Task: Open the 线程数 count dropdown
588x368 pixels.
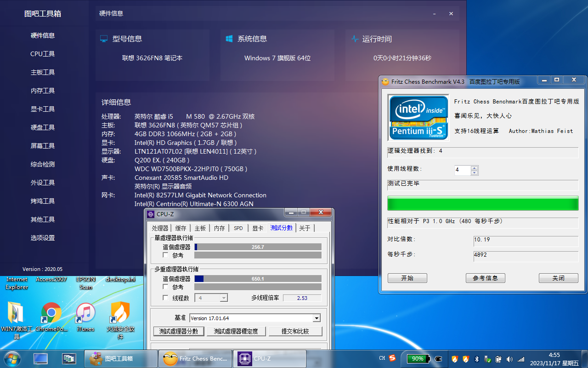Action: point(224,298)
